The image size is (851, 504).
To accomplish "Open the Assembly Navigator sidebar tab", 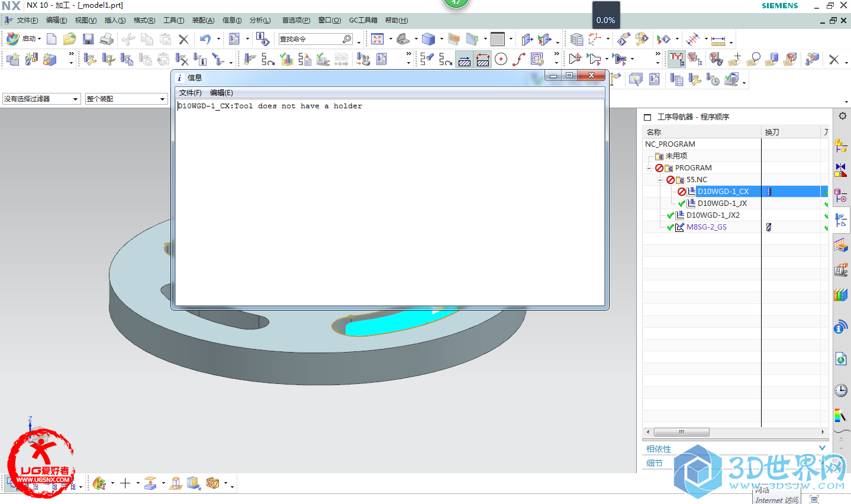I will point(841,146).
